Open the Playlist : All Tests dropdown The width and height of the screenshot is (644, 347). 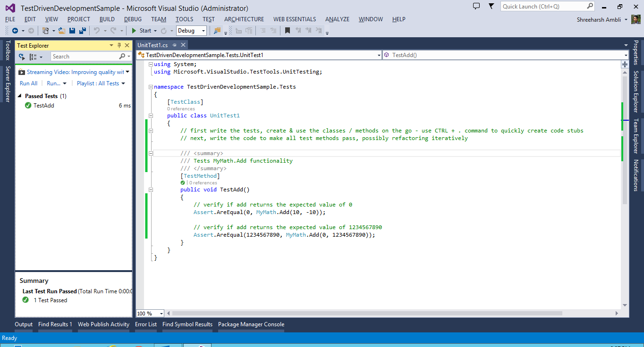[101, 83]
